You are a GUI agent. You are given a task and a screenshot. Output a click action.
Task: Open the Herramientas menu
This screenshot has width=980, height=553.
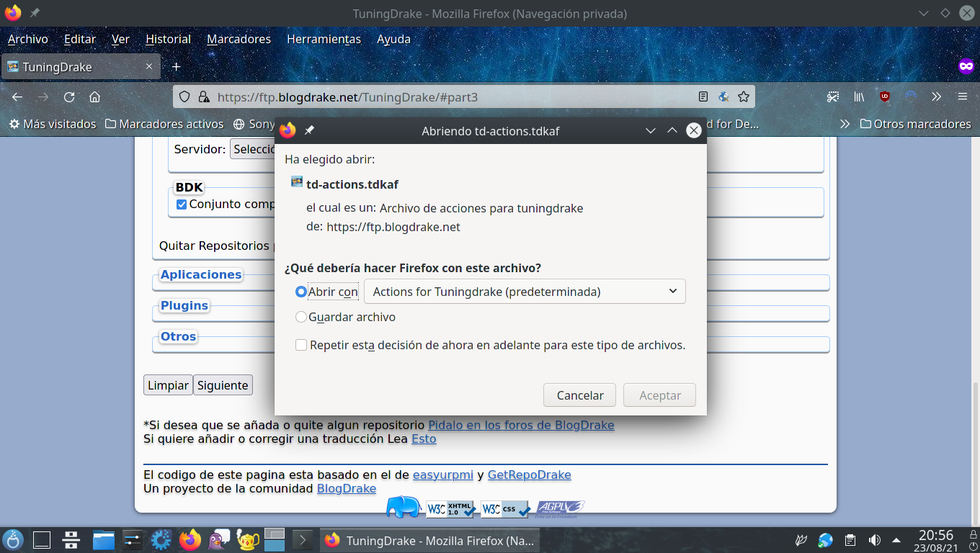pos(324,39)
